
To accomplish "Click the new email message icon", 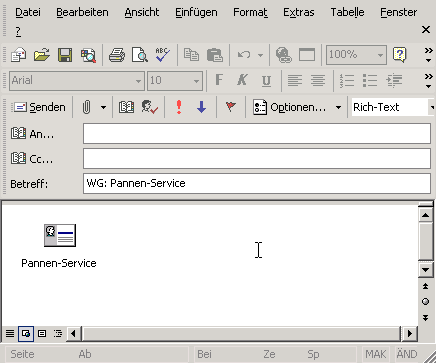I will click(x=18, y=55).
